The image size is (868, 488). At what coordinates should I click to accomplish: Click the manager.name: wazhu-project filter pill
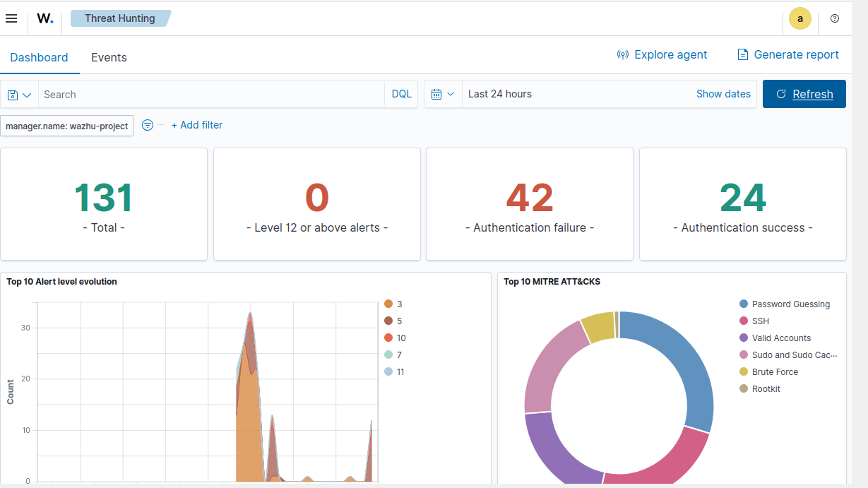click(67, 126)
